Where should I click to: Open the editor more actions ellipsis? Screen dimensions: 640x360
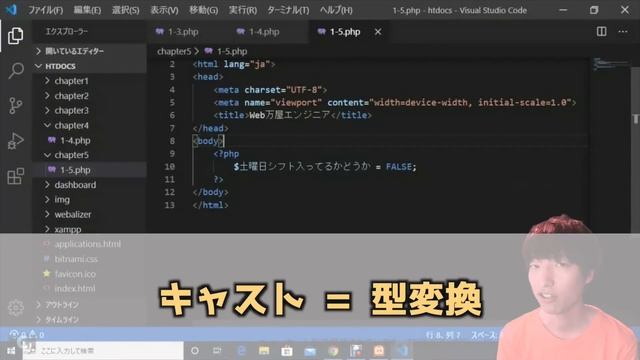click(622, 31)
